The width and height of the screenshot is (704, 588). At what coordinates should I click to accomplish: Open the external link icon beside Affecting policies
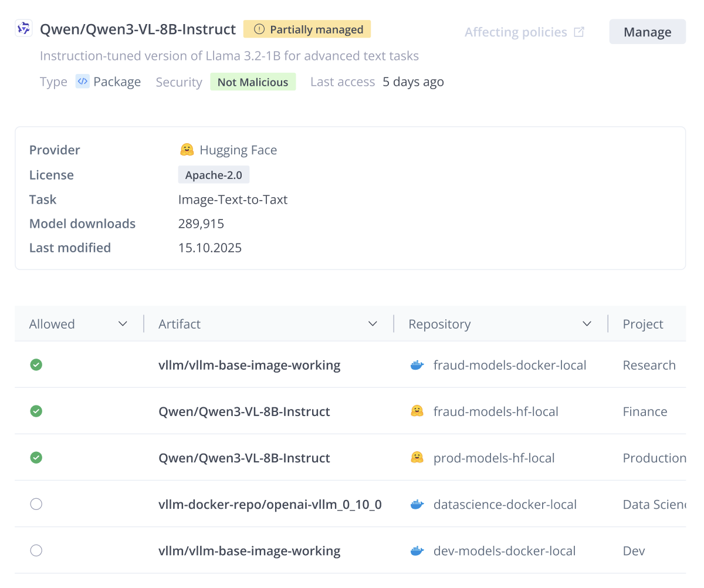pos(578,32)
